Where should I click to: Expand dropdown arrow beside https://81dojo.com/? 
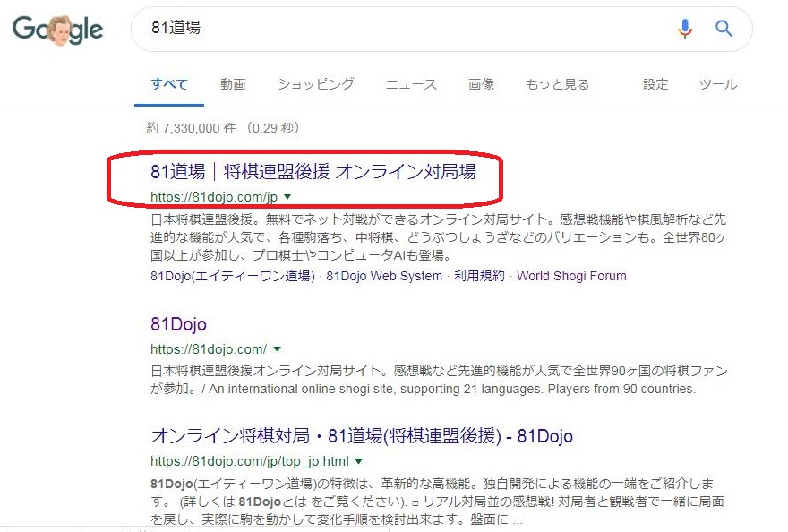point(277,348)
